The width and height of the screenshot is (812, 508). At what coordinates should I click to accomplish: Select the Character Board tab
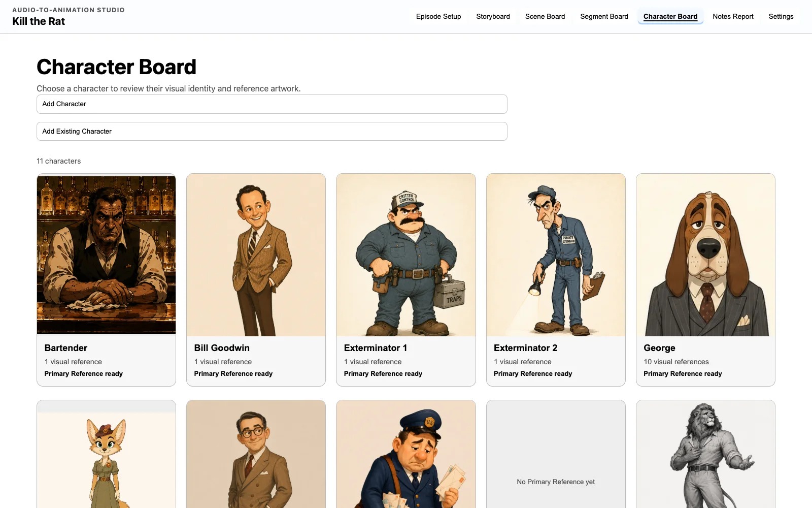point(670,16)
